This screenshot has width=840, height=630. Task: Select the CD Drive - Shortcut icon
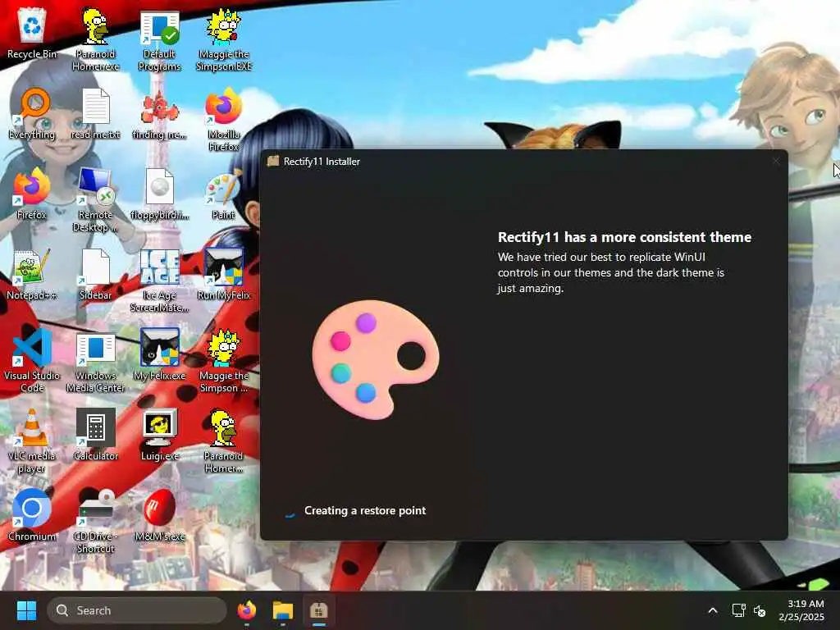tap(95, 522)
